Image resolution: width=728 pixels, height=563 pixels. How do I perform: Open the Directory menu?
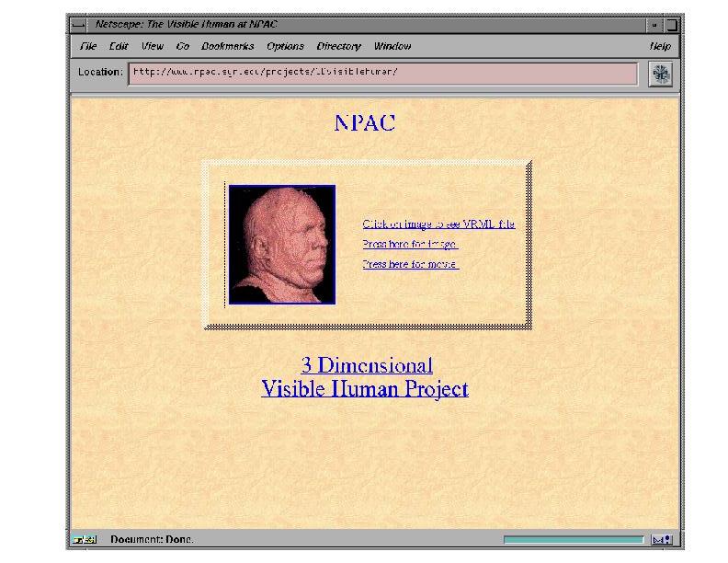pos(338,46)
